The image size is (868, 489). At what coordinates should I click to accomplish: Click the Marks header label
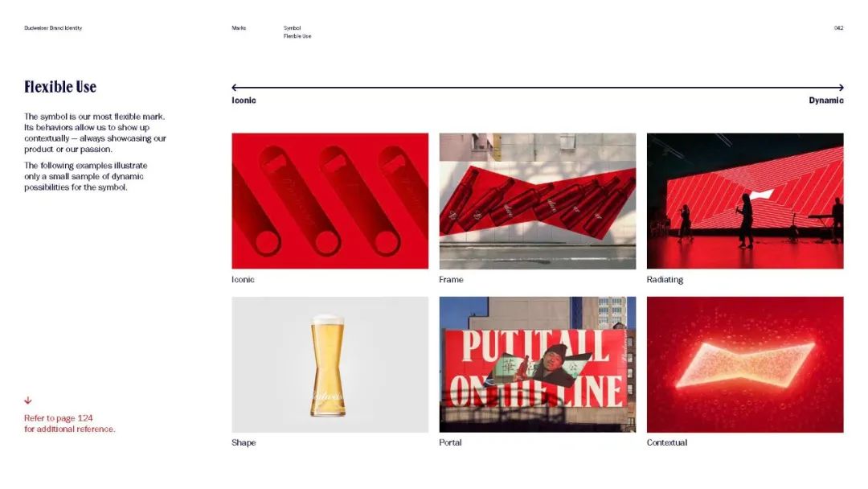coord(239,27)
